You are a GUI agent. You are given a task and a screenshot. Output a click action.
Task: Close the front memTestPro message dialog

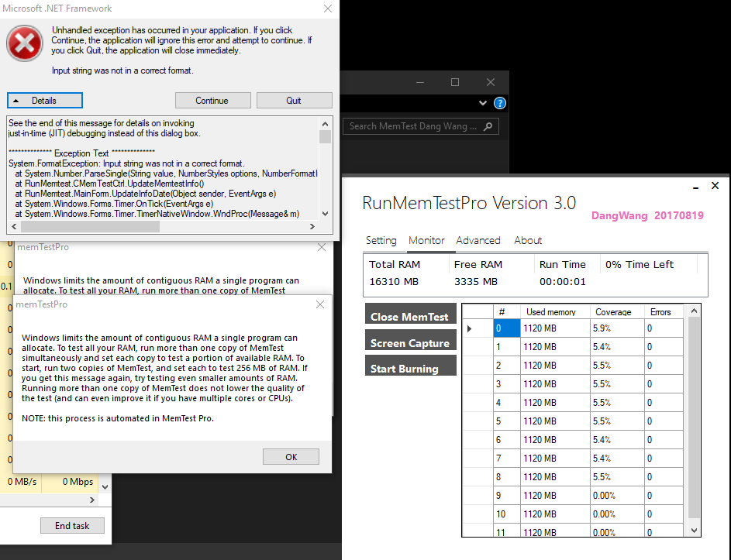320,304
